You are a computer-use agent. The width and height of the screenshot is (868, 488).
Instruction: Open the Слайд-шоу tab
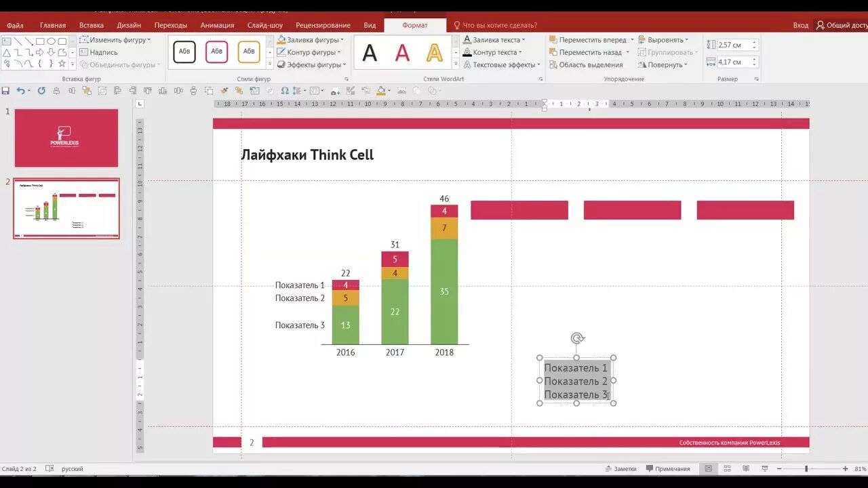pos(265,25)
